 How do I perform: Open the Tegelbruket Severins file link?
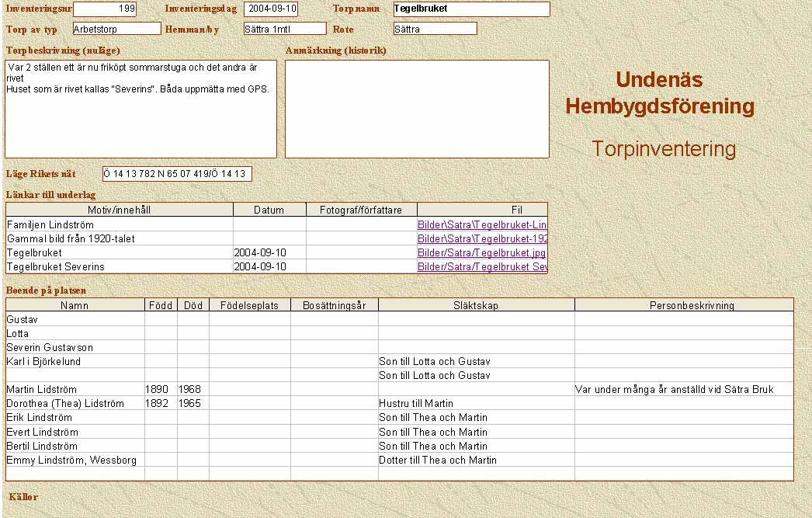pos(482,266)
